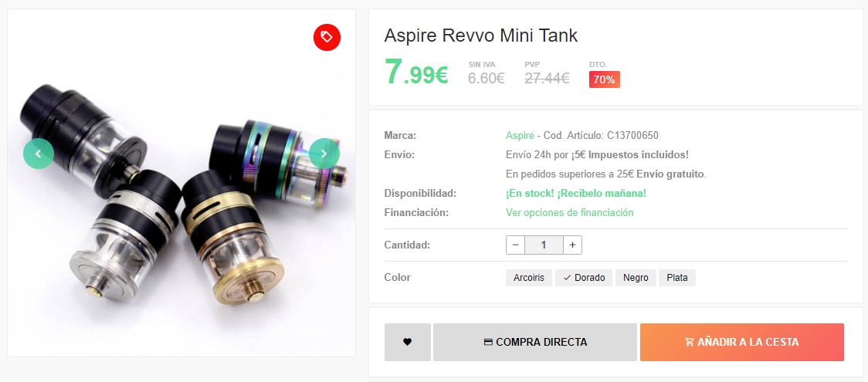Select the checked Dorado color option

(x=584, y=278)
